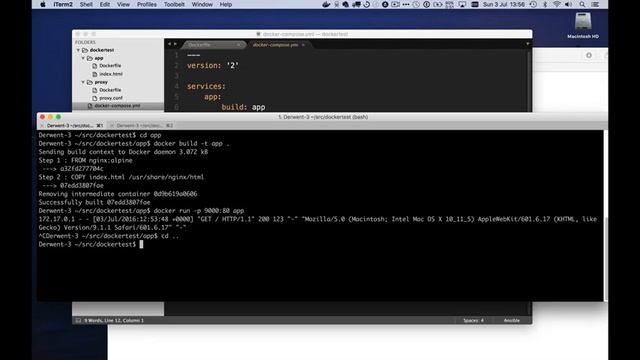Click the proxy folder icon

pos(90,82)
